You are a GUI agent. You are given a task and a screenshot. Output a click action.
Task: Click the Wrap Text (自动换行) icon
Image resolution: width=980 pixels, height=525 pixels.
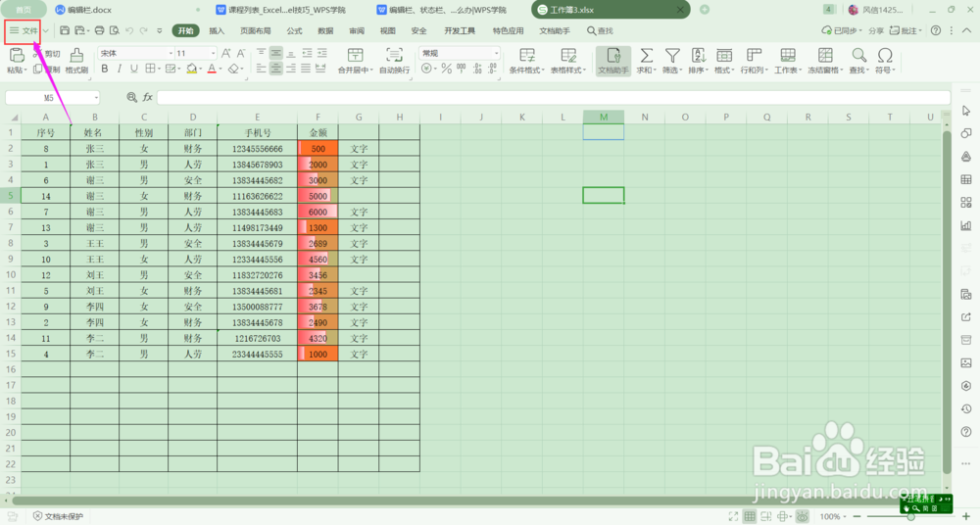(394, 56)
